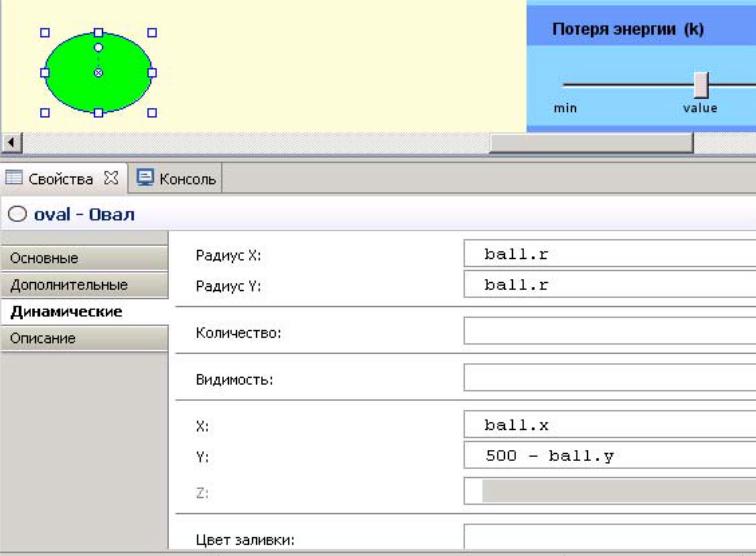Viewport: 756px width, 556px height.
Task: Click the oval's left-middle resize handle
Action: click(45, 73)
